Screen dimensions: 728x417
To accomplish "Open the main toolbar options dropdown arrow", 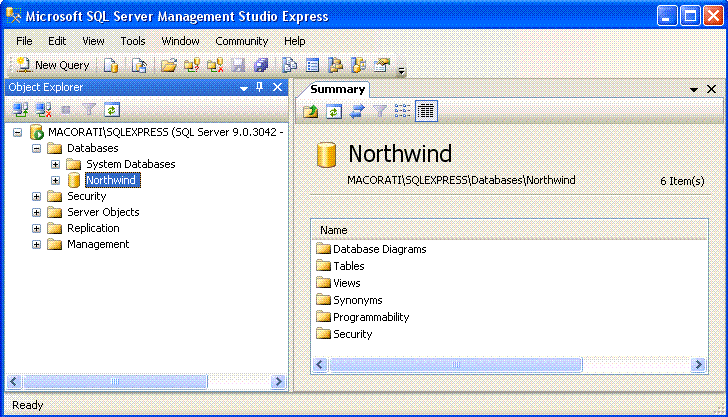I will pos(402,71).
